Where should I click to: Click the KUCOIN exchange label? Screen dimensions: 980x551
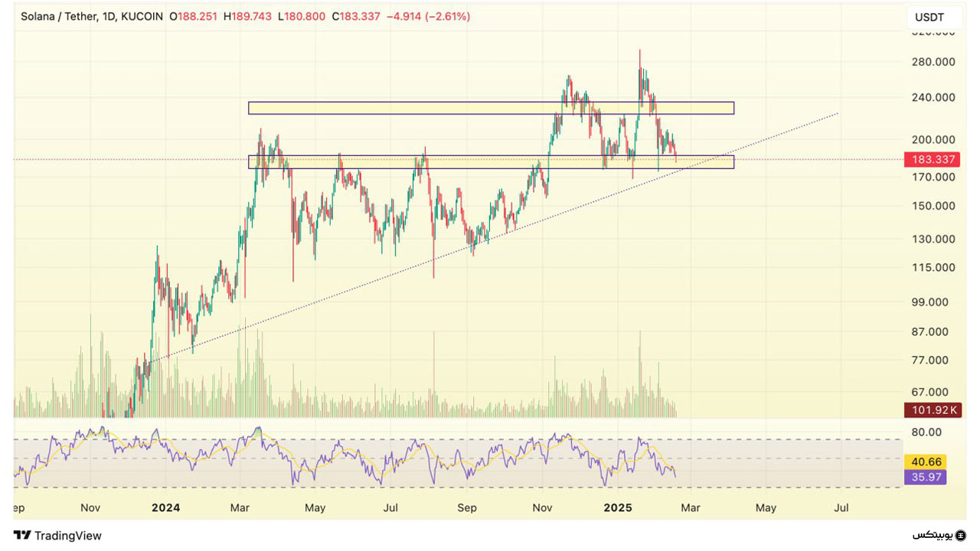(x=142, y=16)
